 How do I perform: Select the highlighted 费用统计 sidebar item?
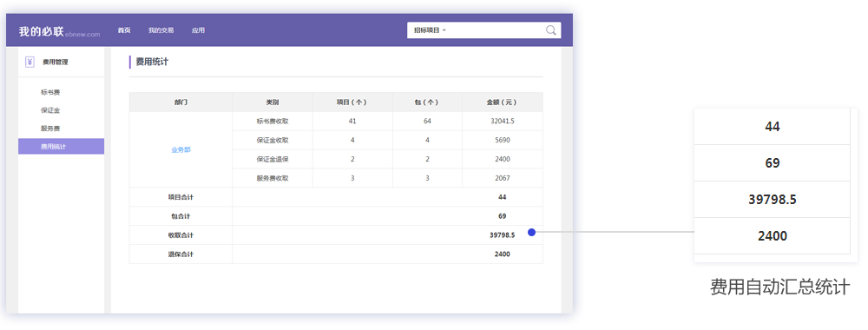tap(61, 146)
